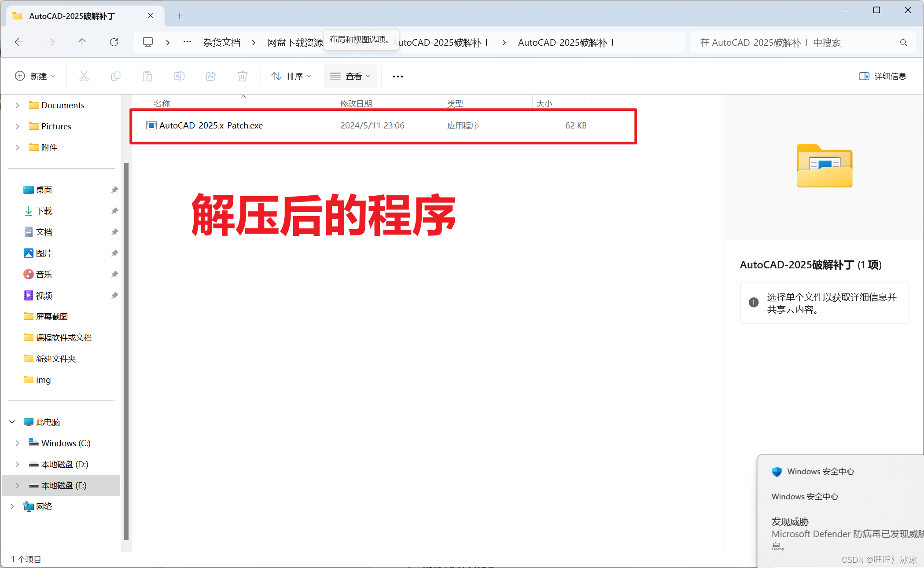Click the Copy icon in toolbar
Screen dimensions: 924x568
point(115,76)
